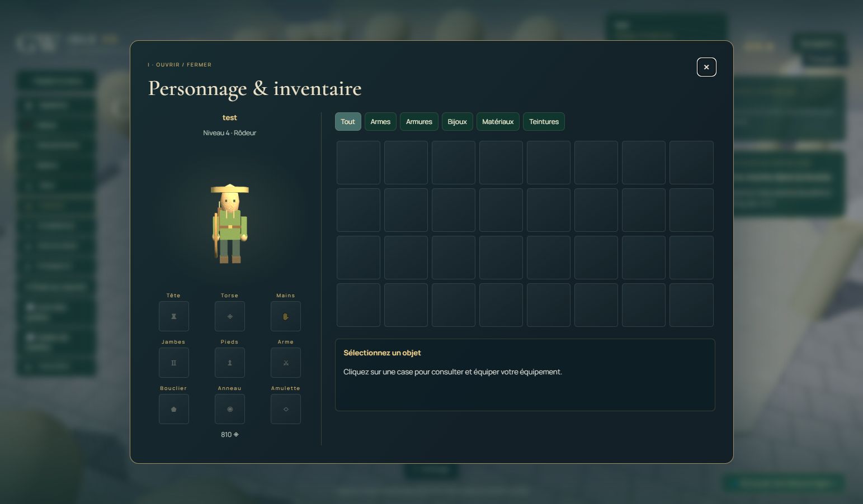The height and width of the screenshot is (504, 863).
Task: Open the Teintures filter
Action: (x=544, y=122)
